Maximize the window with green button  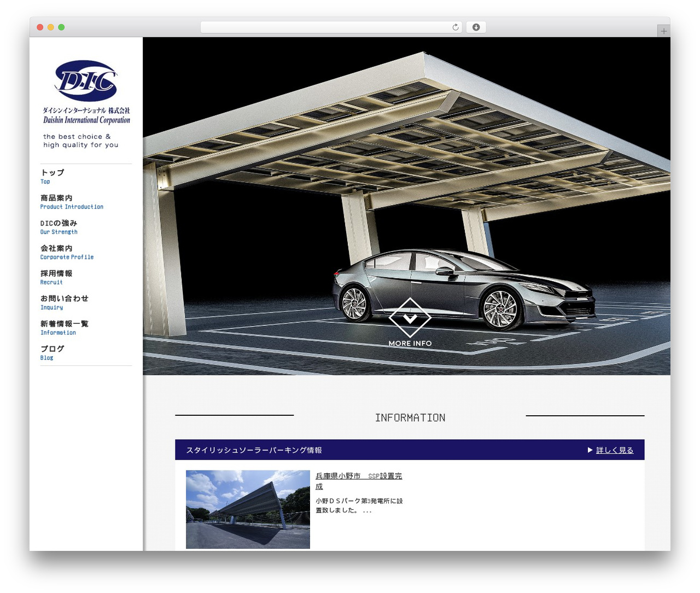pyautogui.click(x=61, y=27)
